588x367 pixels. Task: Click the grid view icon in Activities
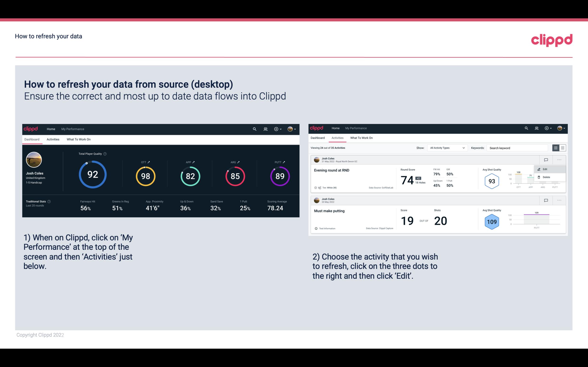click(562, 148)
